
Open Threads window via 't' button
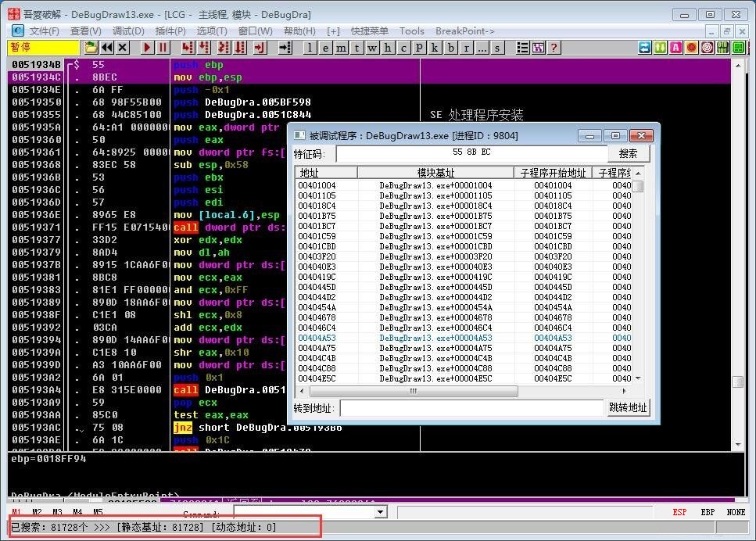tap(357, 48)
